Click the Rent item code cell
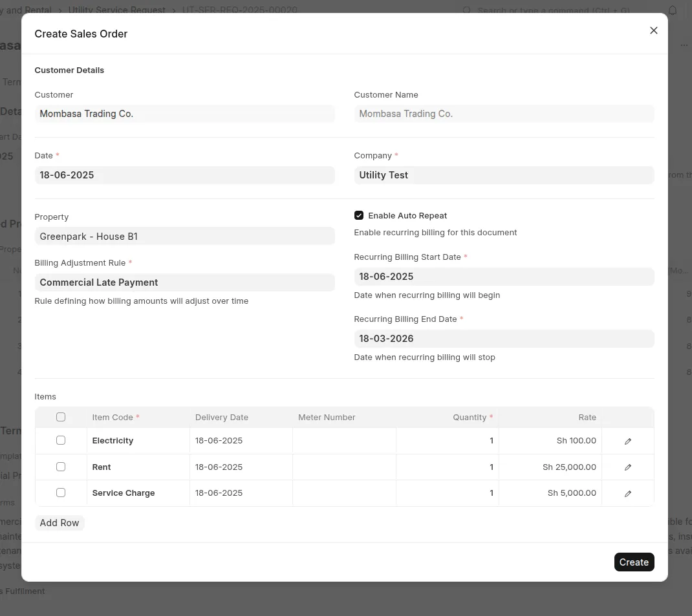The height and width of the screenshot is (616, 692). [138, 467]
